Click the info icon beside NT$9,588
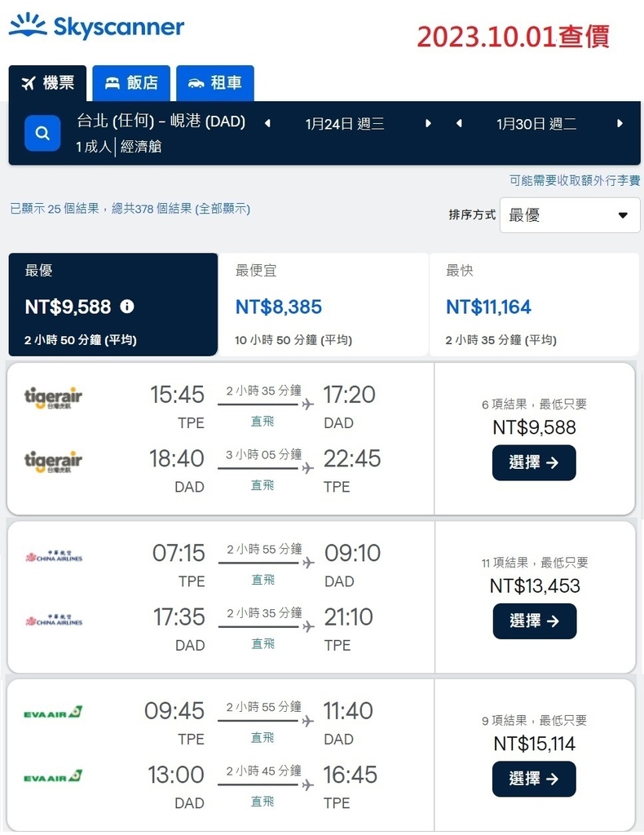The height and width of the screenshot is (835, 644). [x=127, y=307]
